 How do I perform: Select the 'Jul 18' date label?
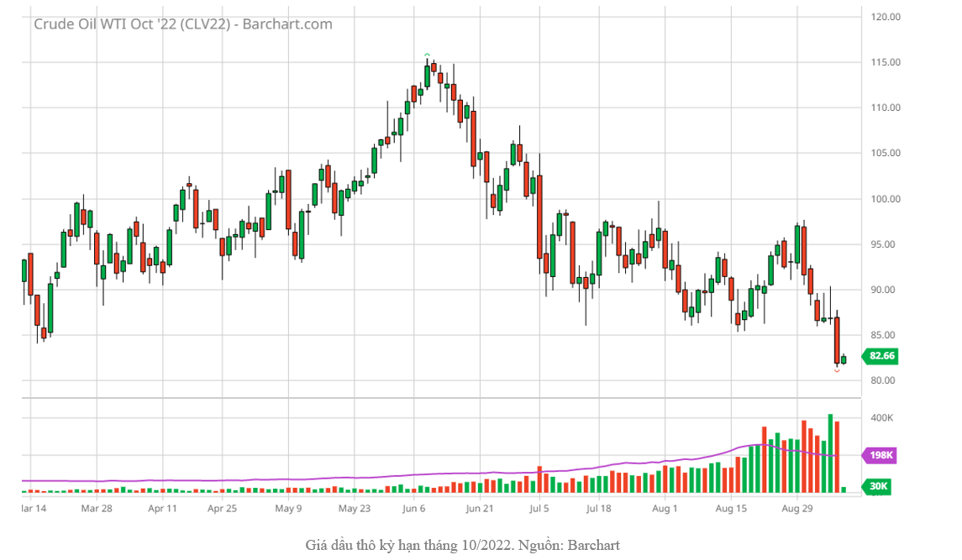[x=599, y=508]
